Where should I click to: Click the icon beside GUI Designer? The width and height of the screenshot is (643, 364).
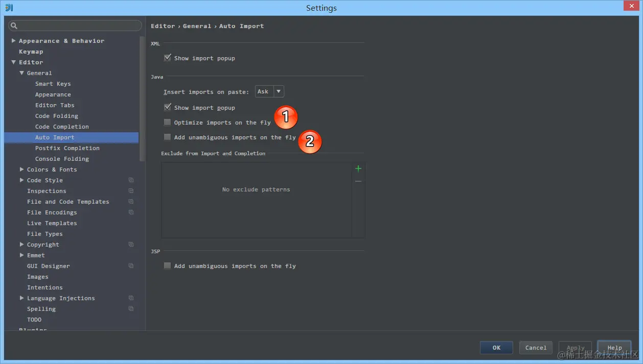point(131,265)
